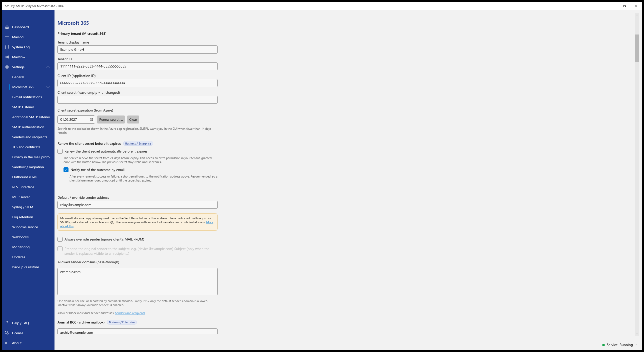This screenshot has width=644, height=352.
Task: Check Always override sender option
Action: pyautogui.click(x=60, y=239)
